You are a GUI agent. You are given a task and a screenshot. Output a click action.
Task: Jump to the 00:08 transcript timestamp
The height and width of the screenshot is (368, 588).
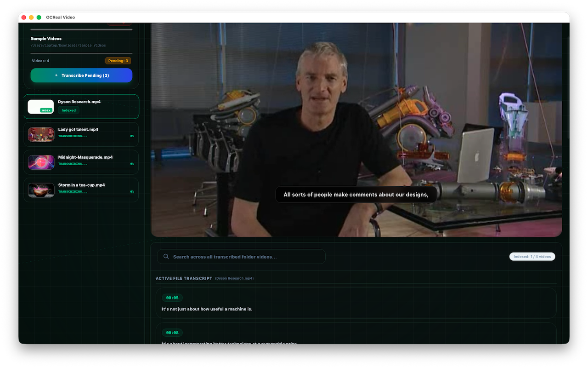tap(172, 333)
